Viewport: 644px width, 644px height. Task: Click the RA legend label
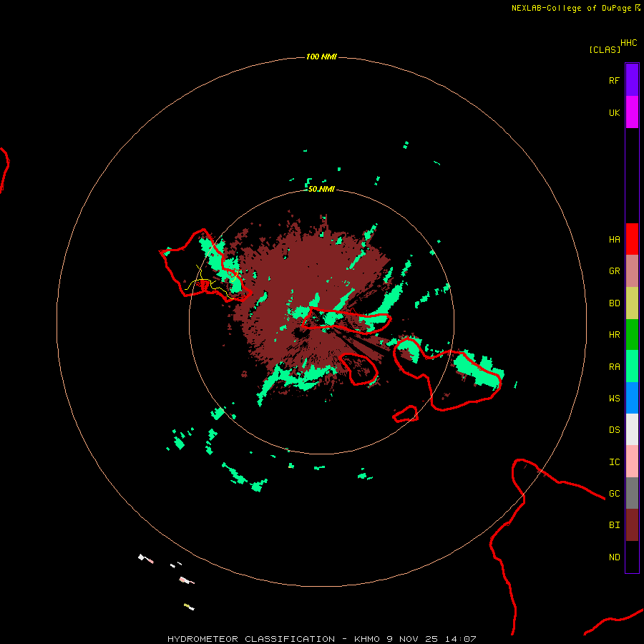[x=614, y=367]
